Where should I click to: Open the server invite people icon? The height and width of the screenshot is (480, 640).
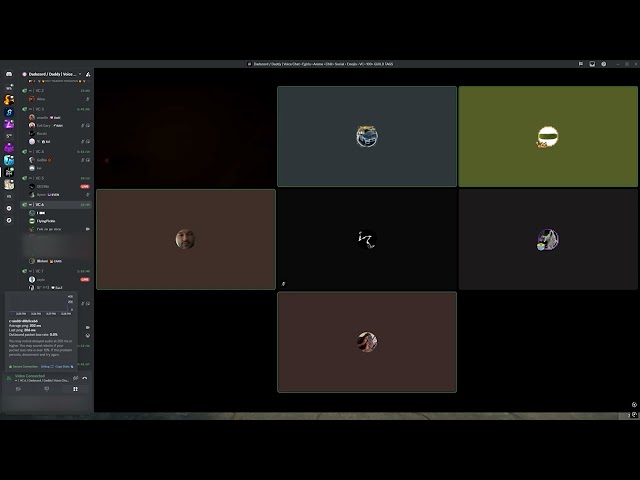88,74
